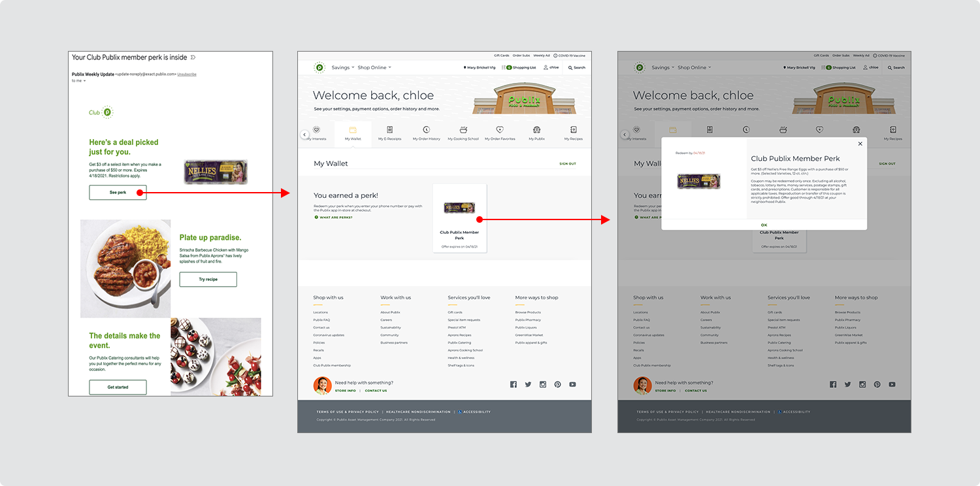Screen dimensions: 980x486
Task: Open the My Order History clock icon on the My Wallet page
Action: [427, 130]
